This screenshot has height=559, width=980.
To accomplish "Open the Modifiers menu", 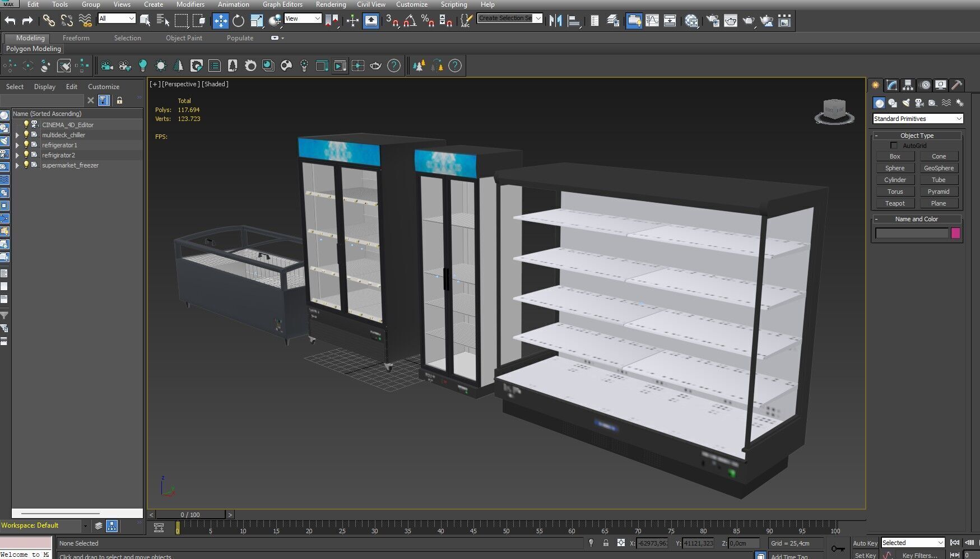I will [x=191, y=4].
